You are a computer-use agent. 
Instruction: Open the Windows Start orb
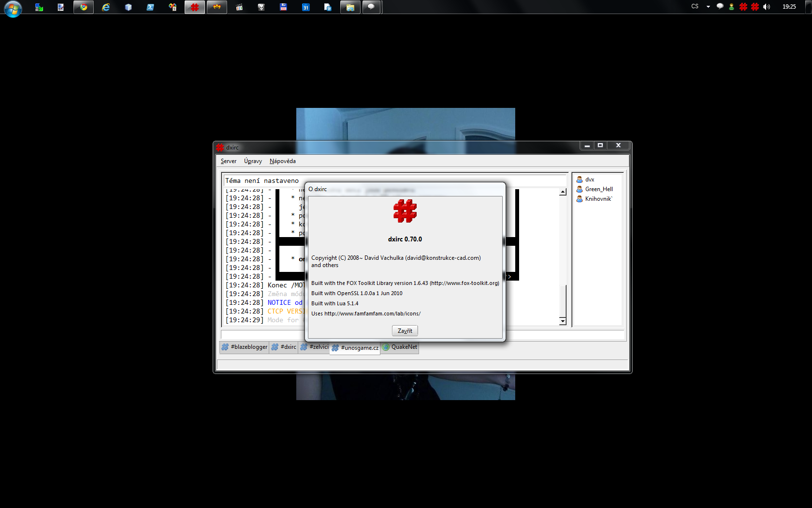(13, 8)
